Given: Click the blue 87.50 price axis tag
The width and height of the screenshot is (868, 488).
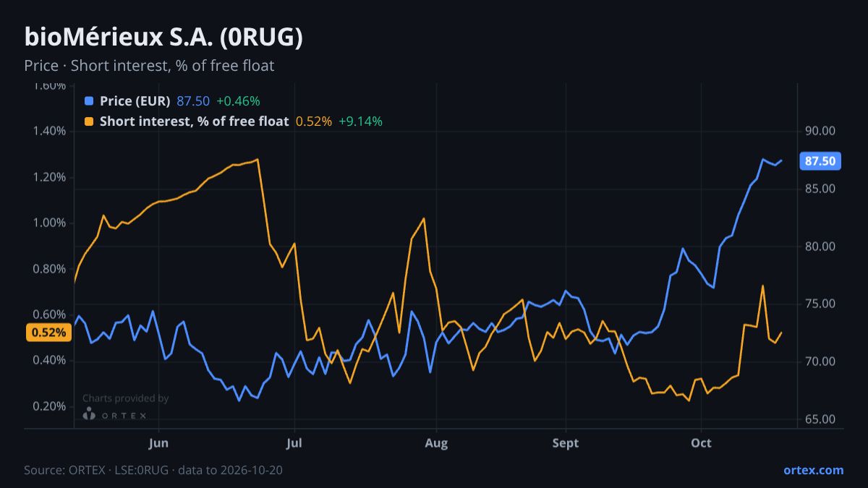Looking at the screenshot, I should (820, 161).
